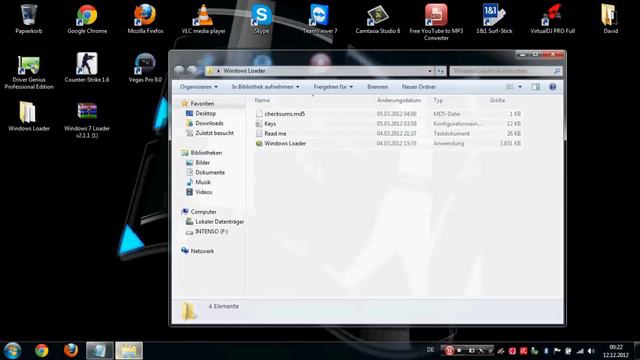640x360 pixels.
Task: Open the Bilder library
Action: coord(202,162)
